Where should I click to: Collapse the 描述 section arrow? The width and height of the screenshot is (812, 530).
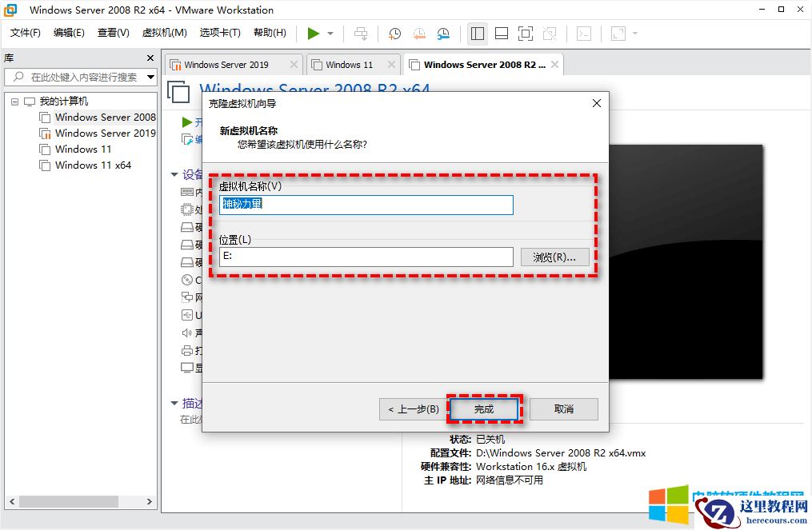tap(174, 403)
